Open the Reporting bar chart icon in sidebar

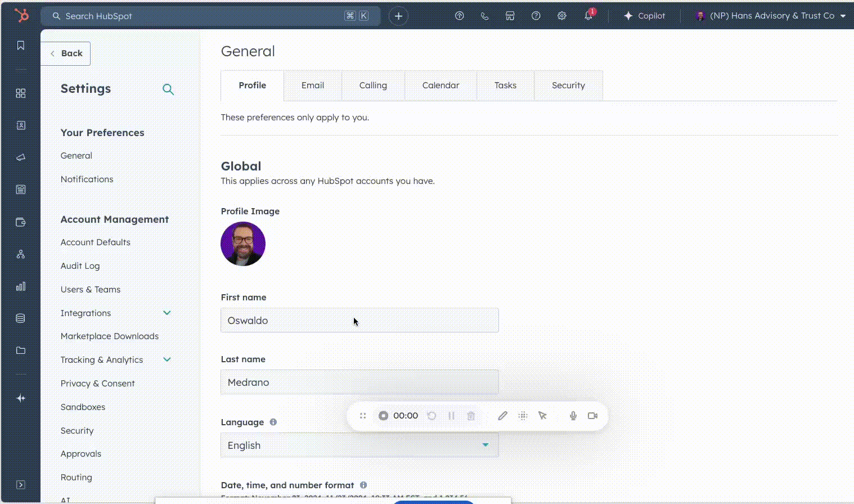(x=20, y=286)
